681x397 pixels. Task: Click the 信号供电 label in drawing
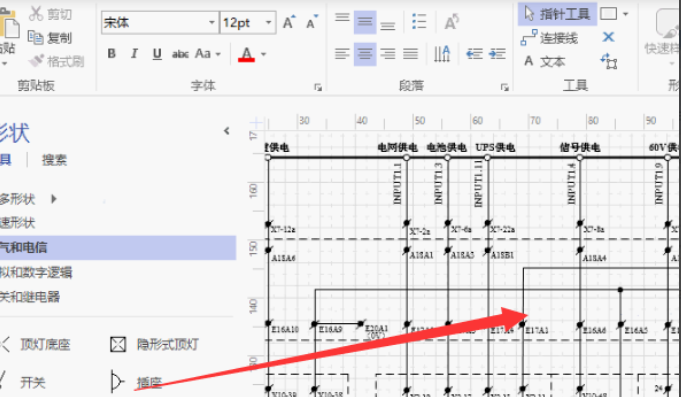tap(580, 148)
